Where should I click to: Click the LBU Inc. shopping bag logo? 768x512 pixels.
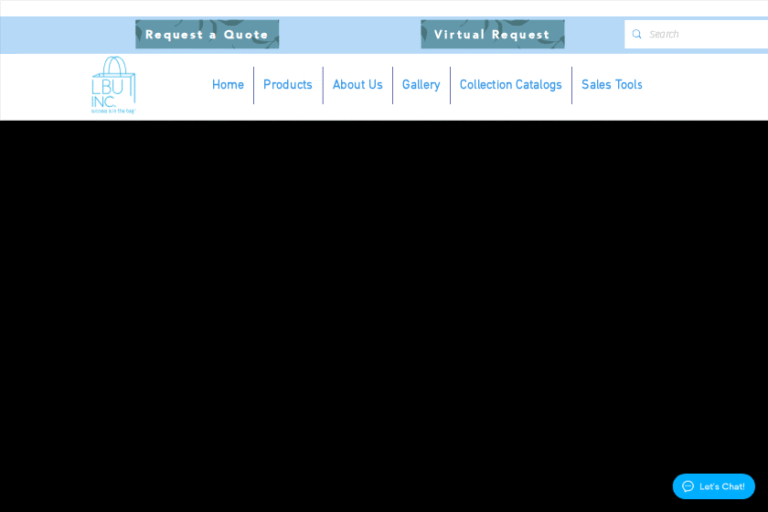pos(113,85)
